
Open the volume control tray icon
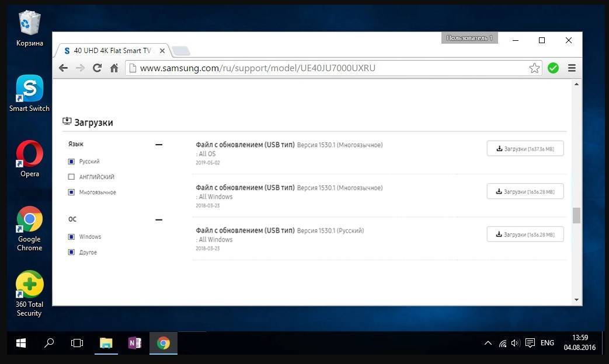516,343
